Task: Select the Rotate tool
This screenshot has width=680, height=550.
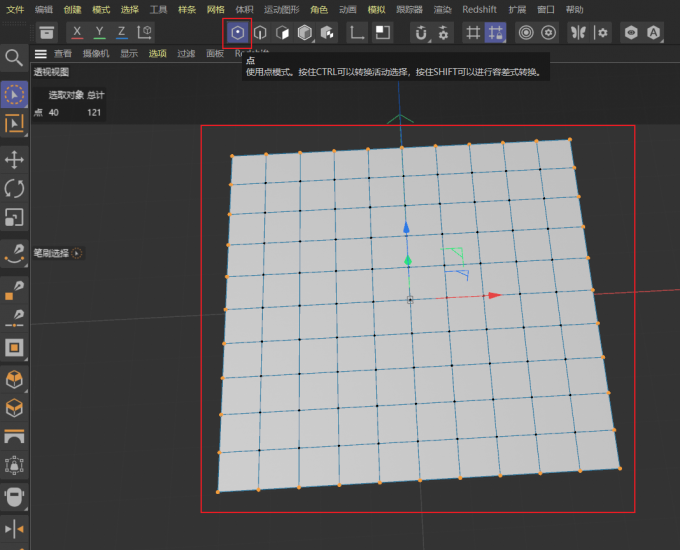Action: 14,189
